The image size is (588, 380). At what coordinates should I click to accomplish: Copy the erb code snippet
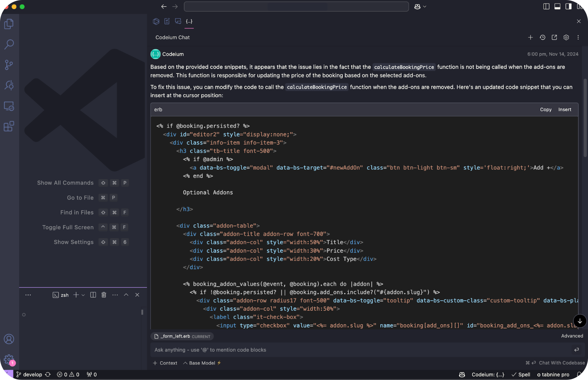[545, 110]
